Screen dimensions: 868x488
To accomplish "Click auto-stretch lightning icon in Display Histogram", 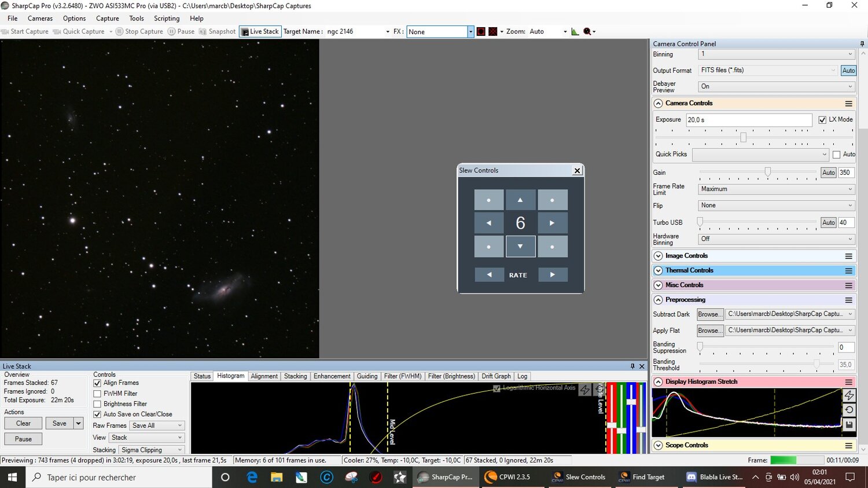I will point(849,395).
